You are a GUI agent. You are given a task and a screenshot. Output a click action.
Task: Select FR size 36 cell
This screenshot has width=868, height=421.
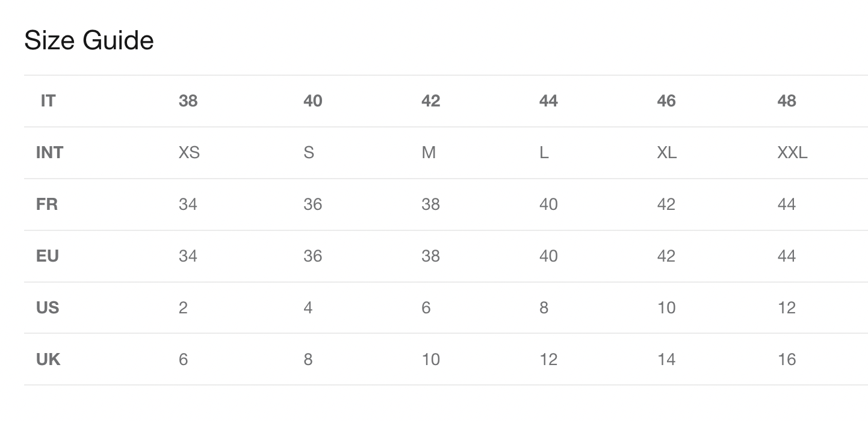[x=312, y=204]
